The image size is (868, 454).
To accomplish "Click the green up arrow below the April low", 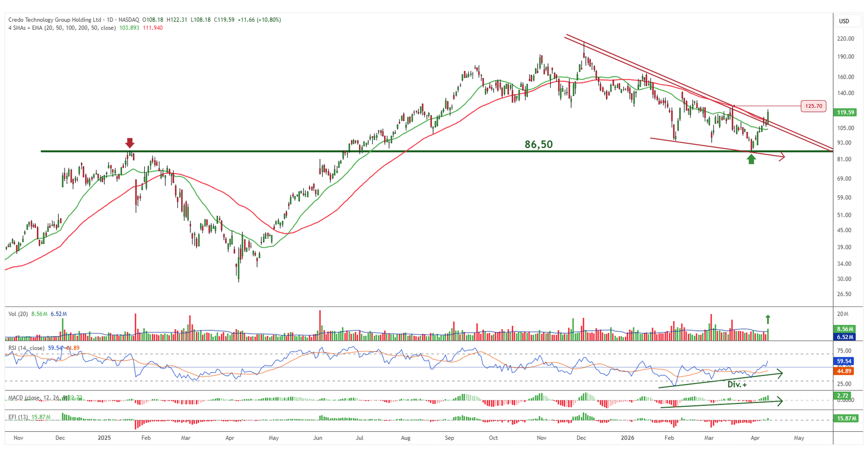I will (751, 159).
